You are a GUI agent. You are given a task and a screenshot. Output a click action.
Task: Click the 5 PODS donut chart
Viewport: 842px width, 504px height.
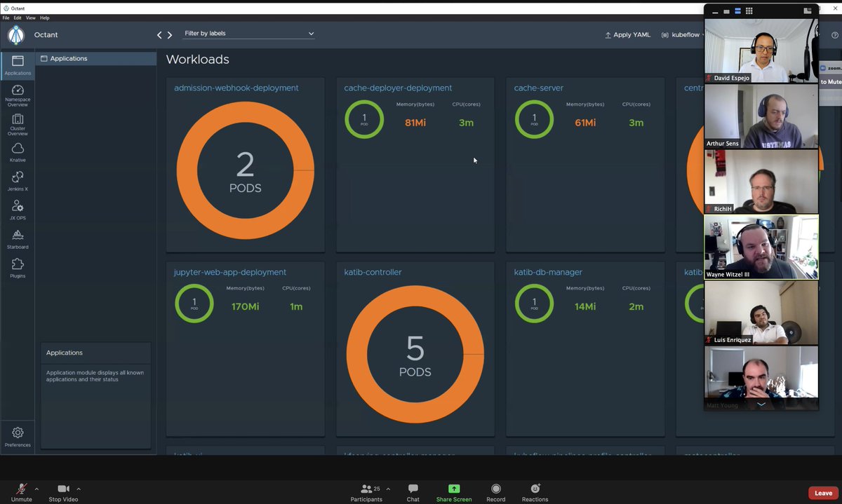(415, 354)
